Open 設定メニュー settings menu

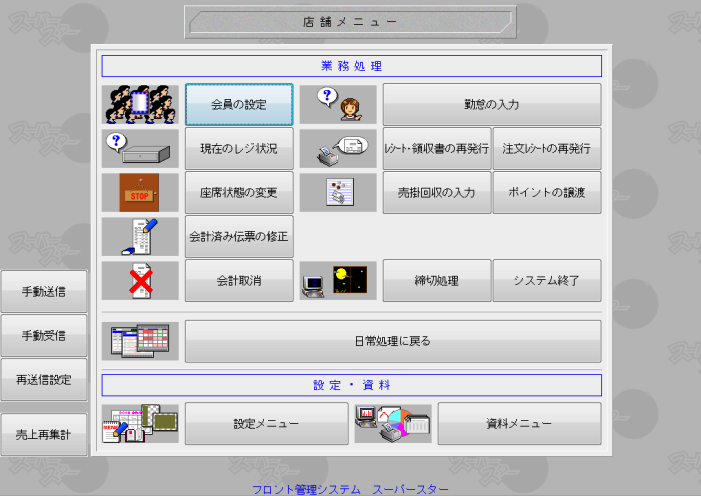pos(266,424)
